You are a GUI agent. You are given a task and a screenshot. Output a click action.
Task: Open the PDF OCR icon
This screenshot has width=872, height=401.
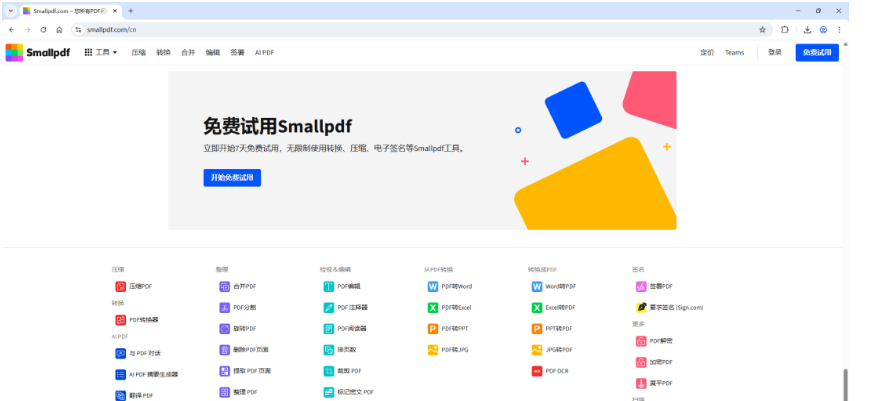[x=537, y=371]
